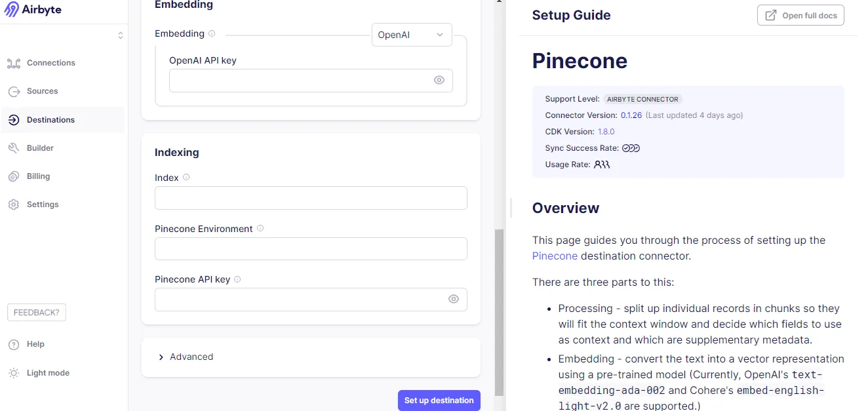Click the Index input field
Viewport: 868px width, 411px height.
[311, 198]
